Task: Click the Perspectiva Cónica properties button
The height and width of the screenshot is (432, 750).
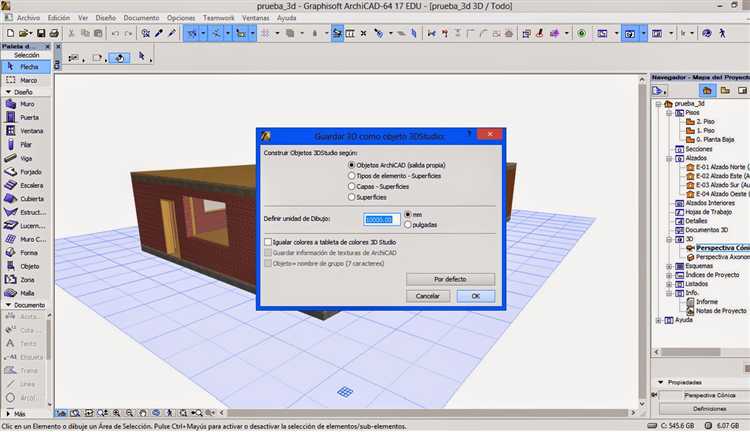Action: [x=709, y=396]
